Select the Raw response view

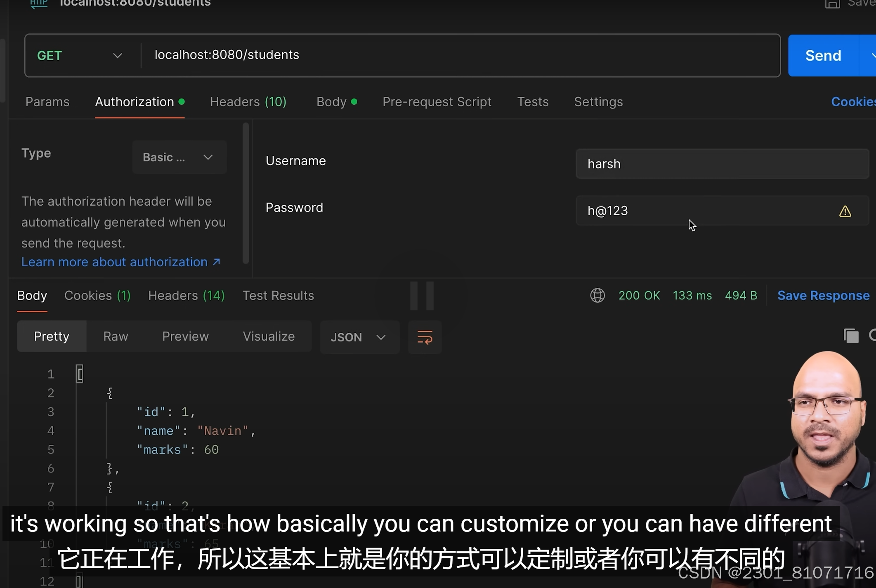click(x=116, y=336)
